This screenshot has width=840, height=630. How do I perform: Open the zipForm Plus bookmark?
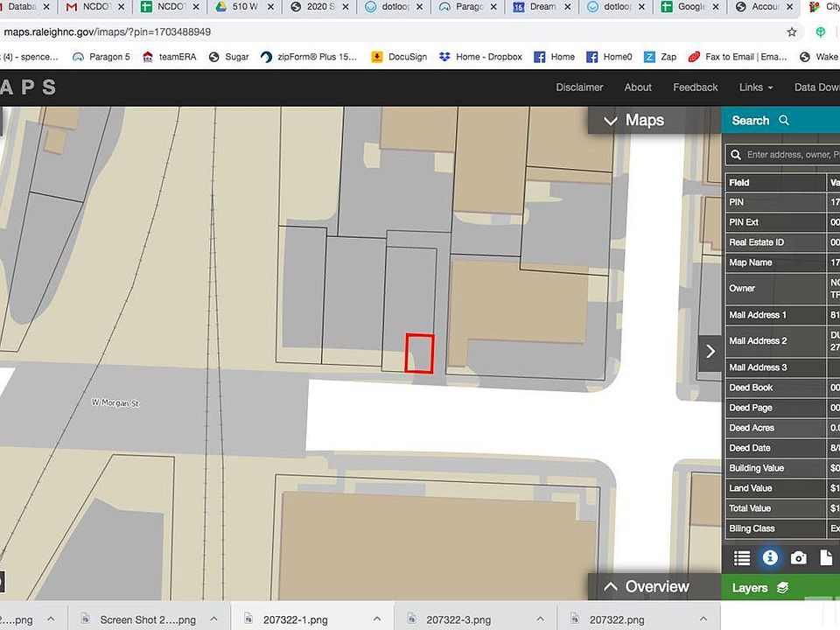pos(310,57)
